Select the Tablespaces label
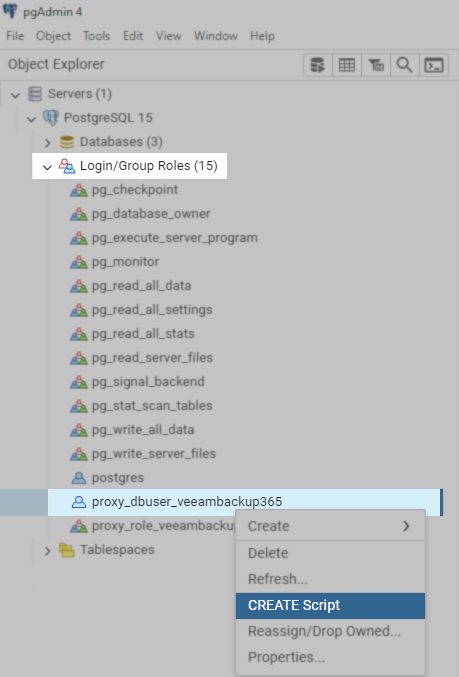Screen dimensions: 459x677 point(117,550)
